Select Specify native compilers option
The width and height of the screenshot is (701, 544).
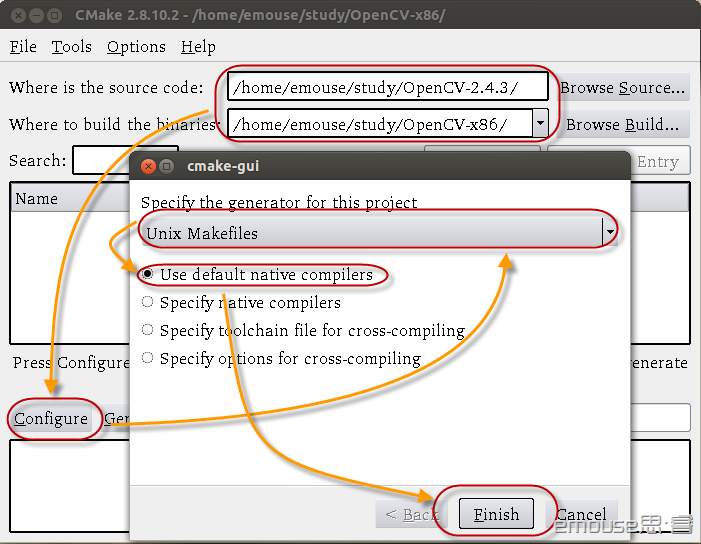[x=241, y=303]
